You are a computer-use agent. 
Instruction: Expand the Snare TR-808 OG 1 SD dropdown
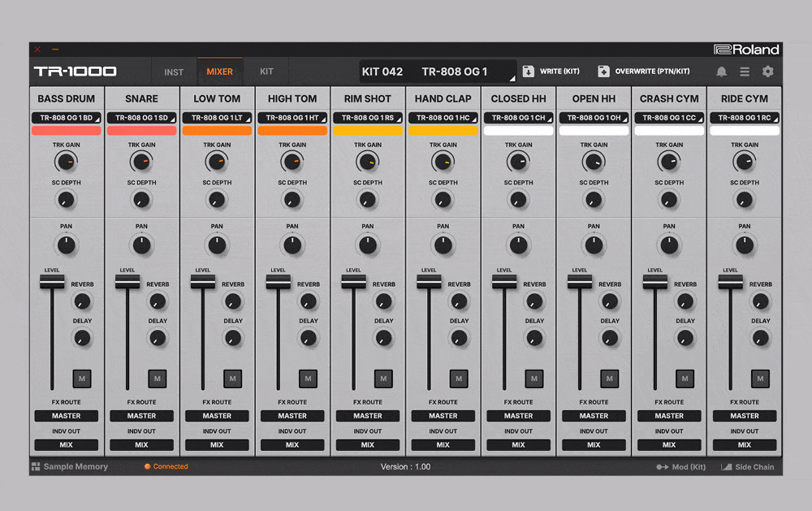[141, 118]
